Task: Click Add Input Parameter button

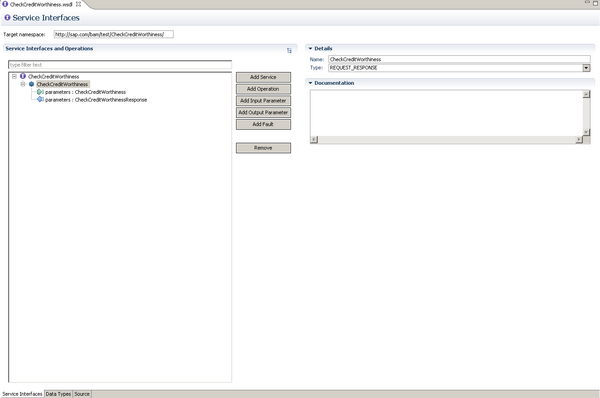Action: coord(263,101)
